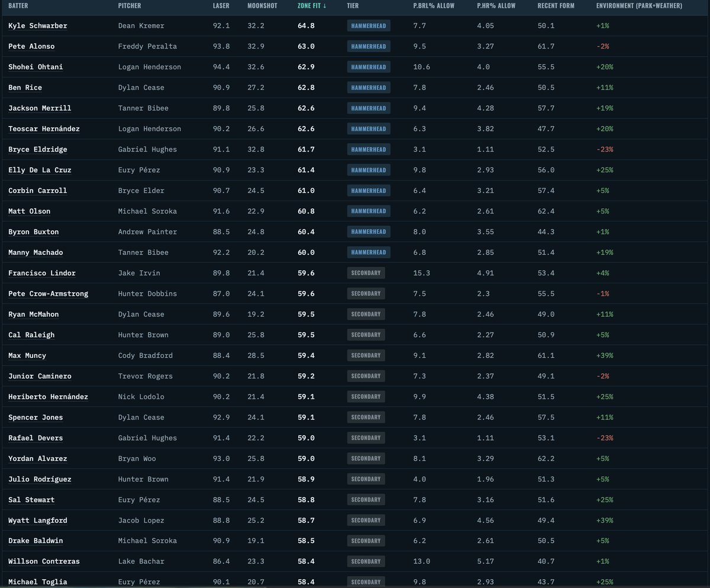This screenshot has width=710, height=588.
Task: Sort by TIER column header
Action: point(353,6)
